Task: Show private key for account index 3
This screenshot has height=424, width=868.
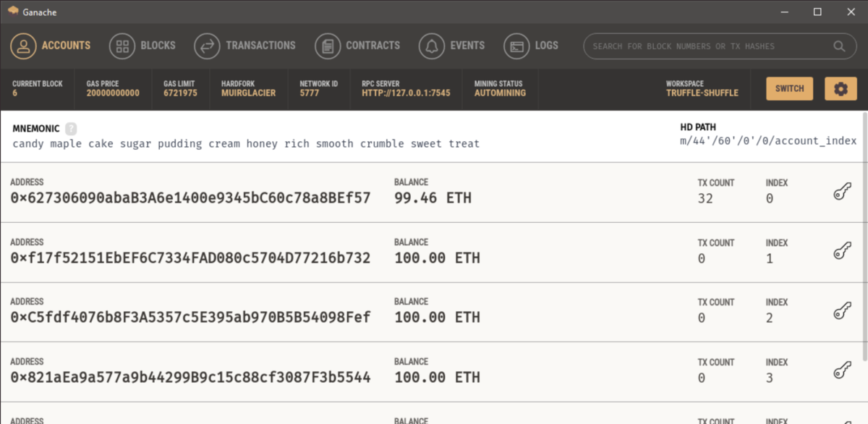Action: 842,371
